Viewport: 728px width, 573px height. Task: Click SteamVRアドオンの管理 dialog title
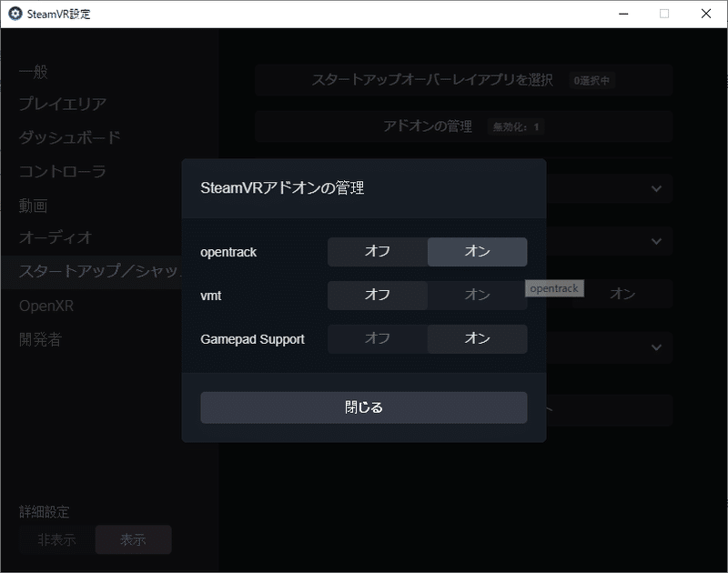tap(282, 188)
